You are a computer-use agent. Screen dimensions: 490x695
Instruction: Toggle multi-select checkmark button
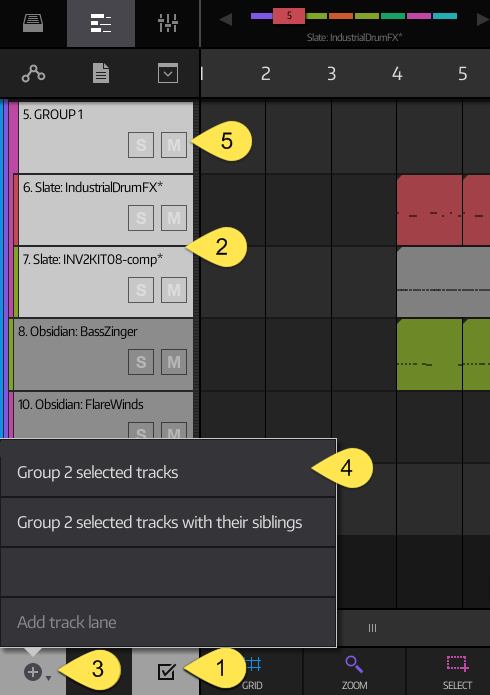(x=166, y=672)
